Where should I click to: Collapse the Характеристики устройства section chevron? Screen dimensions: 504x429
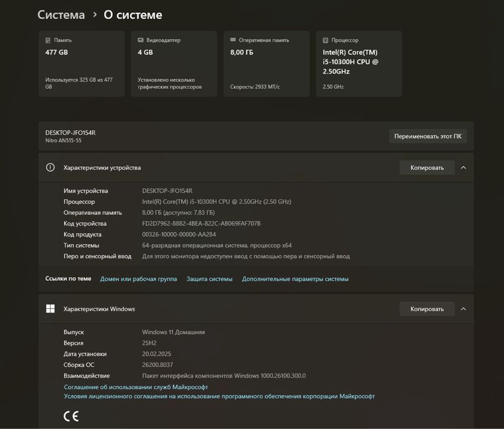(463, 168)
